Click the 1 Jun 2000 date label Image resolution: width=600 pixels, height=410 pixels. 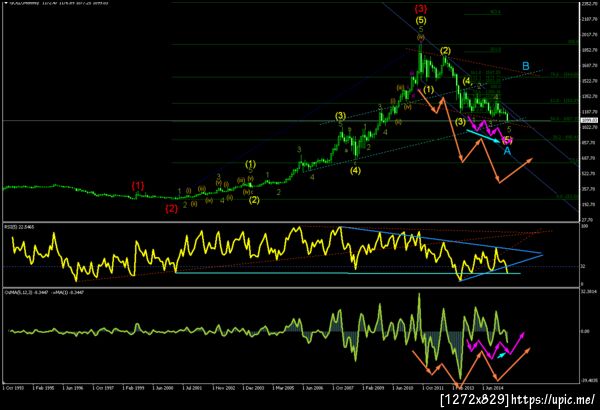(163, 388)
